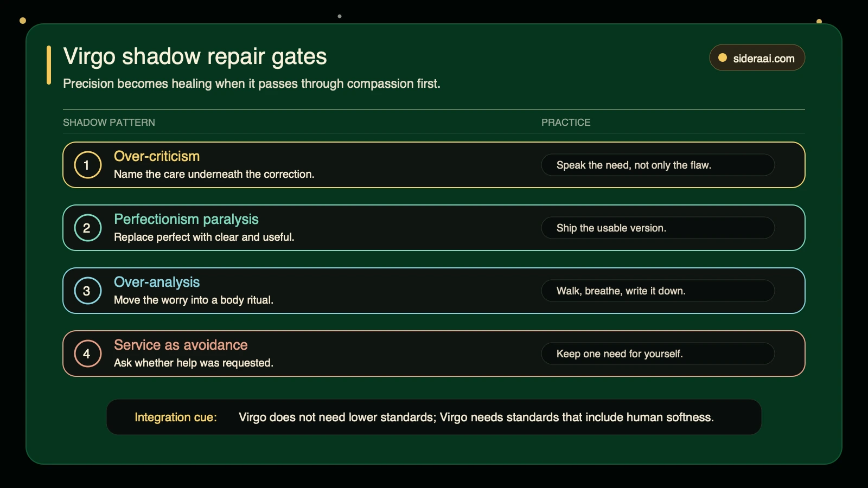Viewport: 868px width, 488px height.
Task: Select the number 1 circle icon
Action: point(88,165)
